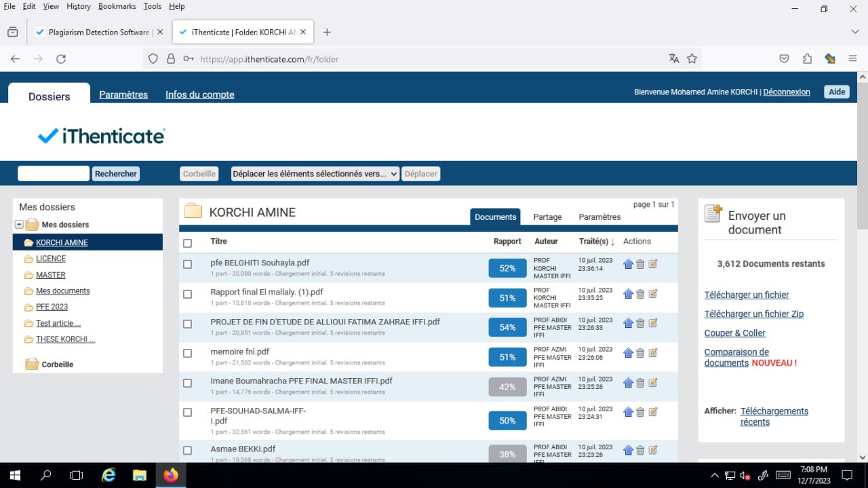
Task: Open File Explorer from the taskbar
Action: pyautogui.click(x=139, y=475)
